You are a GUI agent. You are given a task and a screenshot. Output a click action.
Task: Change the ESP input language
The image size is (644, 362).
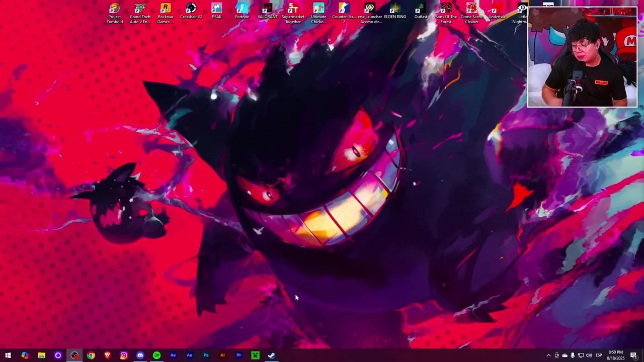[x=599, y=355]
